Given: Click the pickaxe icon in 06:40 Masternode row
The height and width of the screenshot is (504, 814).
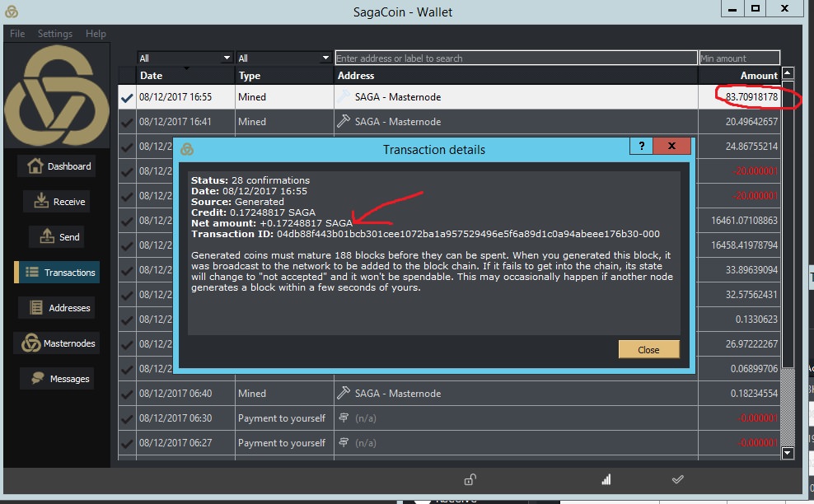Looking at the screenshot, I should 343,393.
